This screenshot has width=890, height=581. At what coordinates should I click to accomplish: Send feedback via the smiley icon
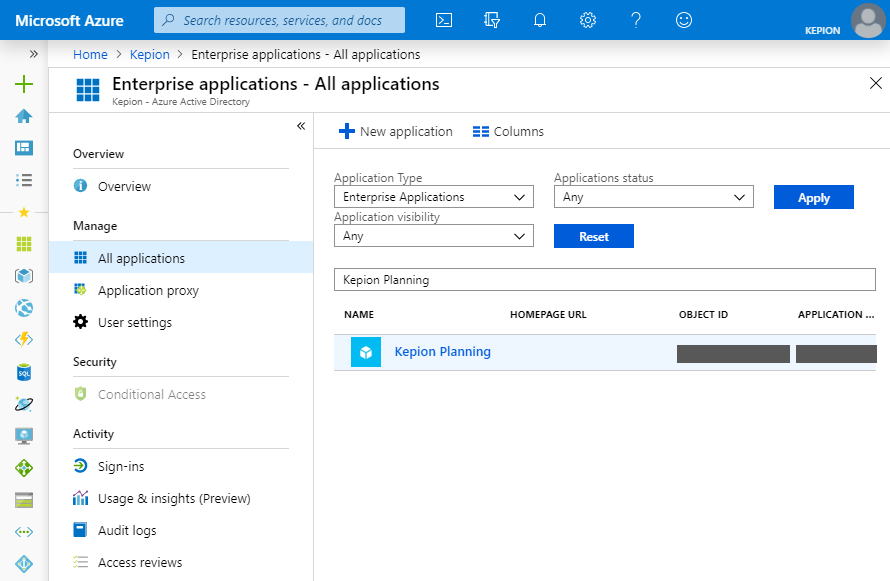(x=684, y=20)
